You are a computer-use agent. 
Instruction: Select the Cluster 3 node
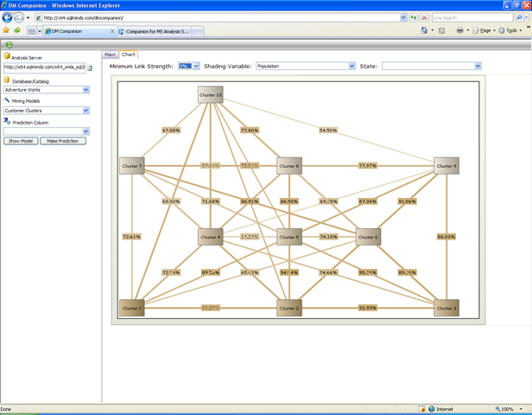click(x=446, y=308)
